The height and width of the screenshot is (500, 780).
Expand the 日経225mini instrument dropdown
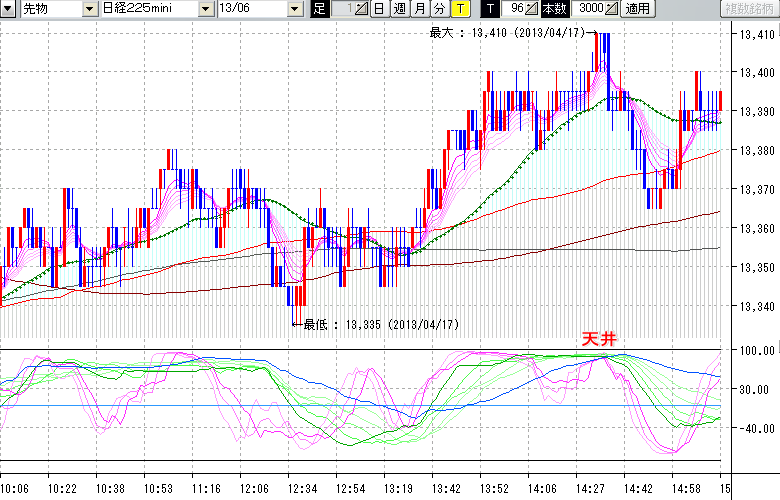206,9
